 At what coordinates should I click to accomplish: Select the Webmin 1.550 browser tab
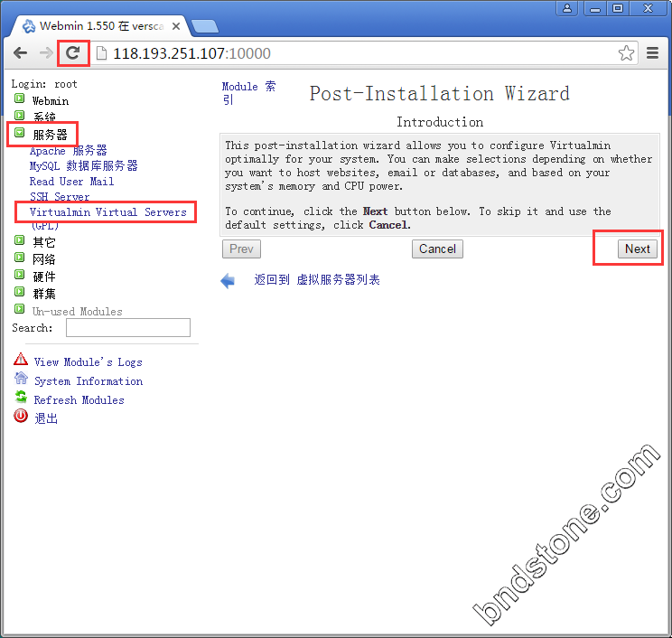pos(99,26)
